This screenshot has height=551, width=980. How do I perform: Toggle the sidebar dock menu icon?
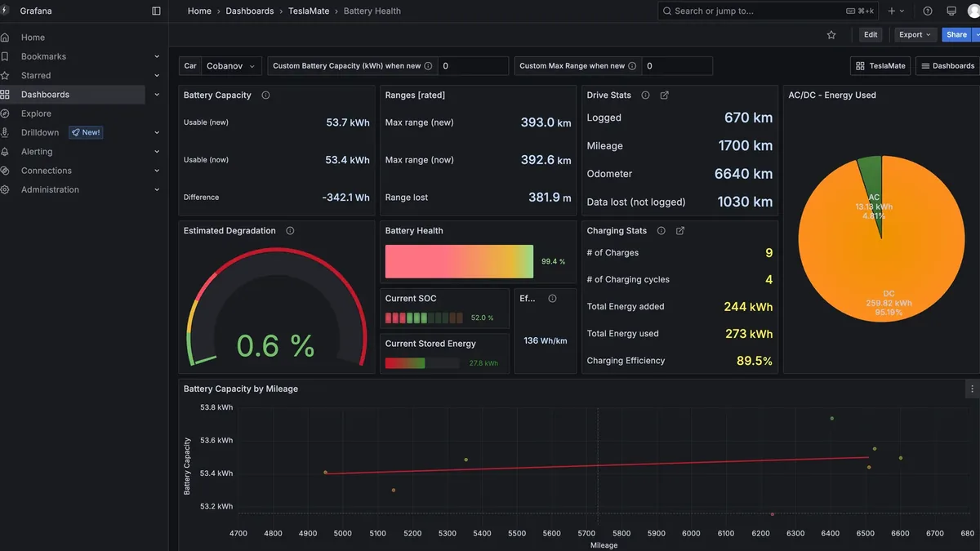coord(156,11)
